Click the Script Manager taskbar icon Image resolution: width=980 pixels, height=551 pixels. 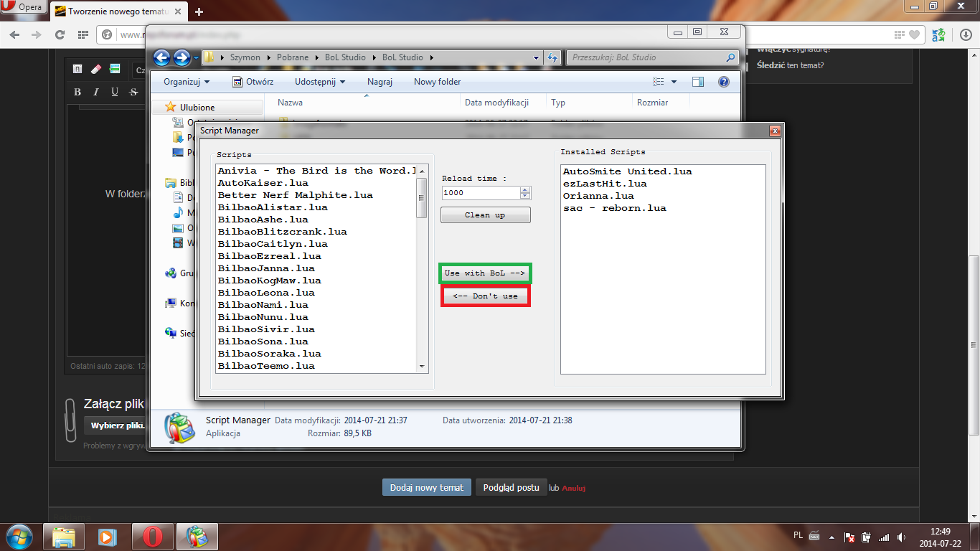(x=197, y=537)
